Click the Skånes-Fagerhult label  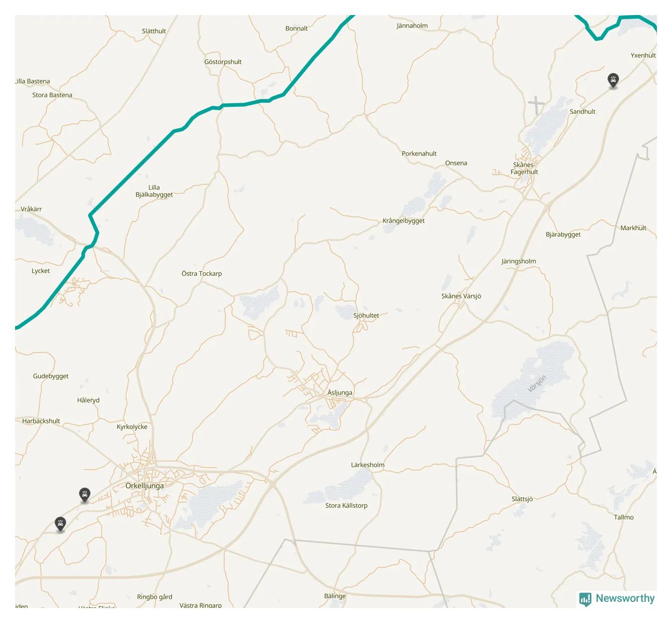pos(524,168)
